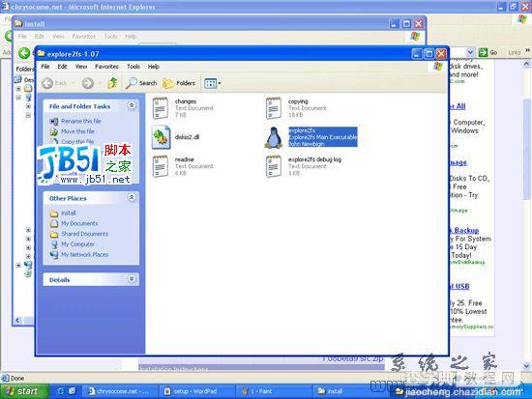Go to My Computer in Other Places
532x399 pixels.
point(77,244)
